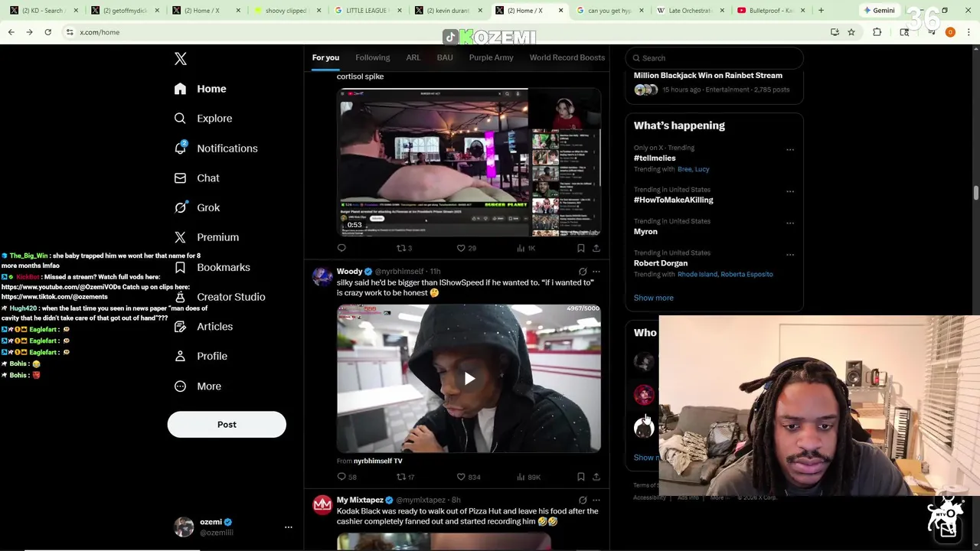Click browser back arrow
The image size is (980, 551).
click(x=11, y=32)
